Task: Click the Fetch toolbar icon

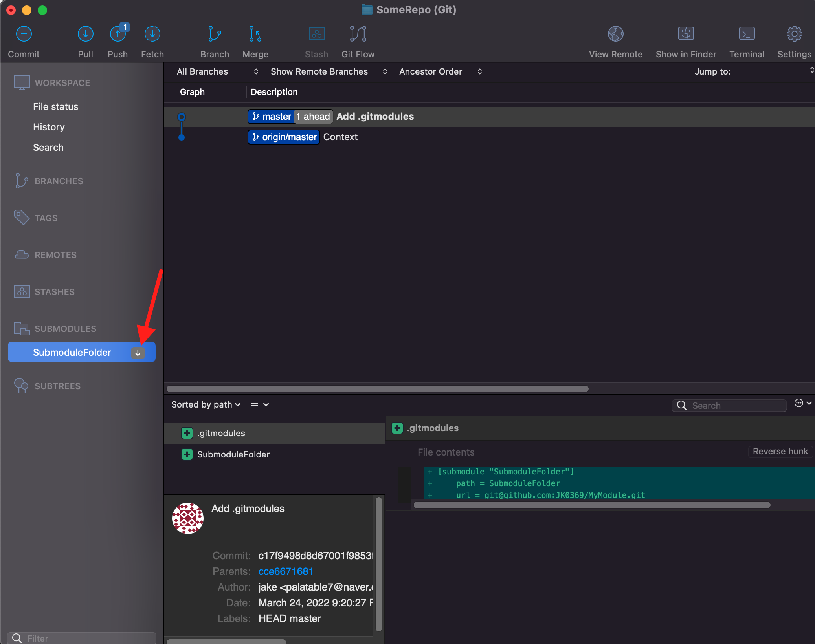Action: 152,35
